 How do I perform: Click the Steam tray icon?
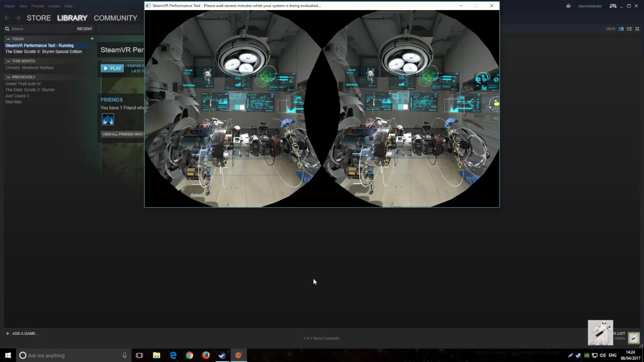[x=579, y=355]
